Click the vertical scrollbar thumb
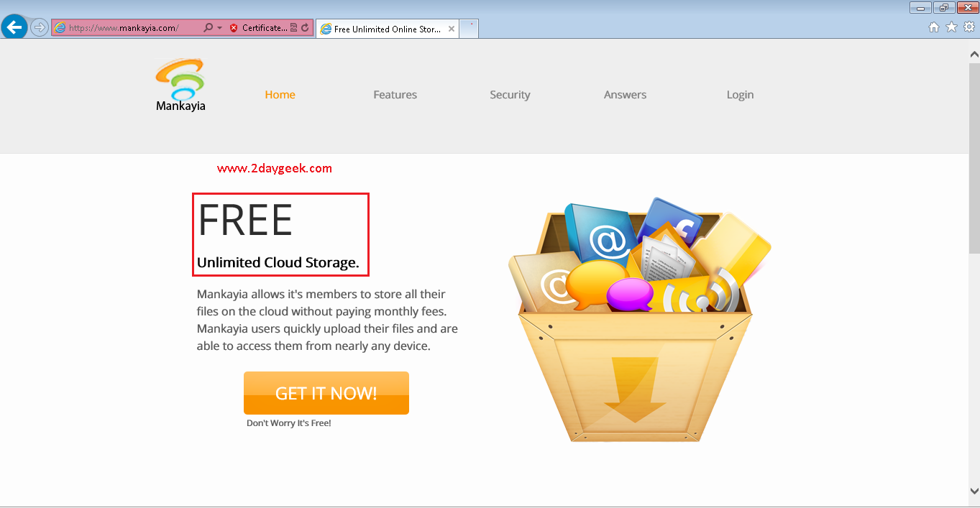The image size is (980, 508). pos(974,157)
